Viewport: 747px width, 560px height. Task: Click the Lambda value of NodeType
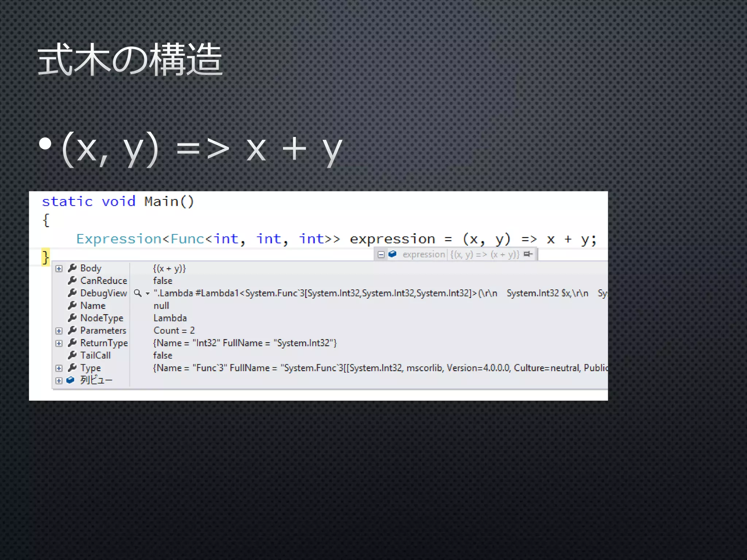pyautogui.click(x=170, y=318)
